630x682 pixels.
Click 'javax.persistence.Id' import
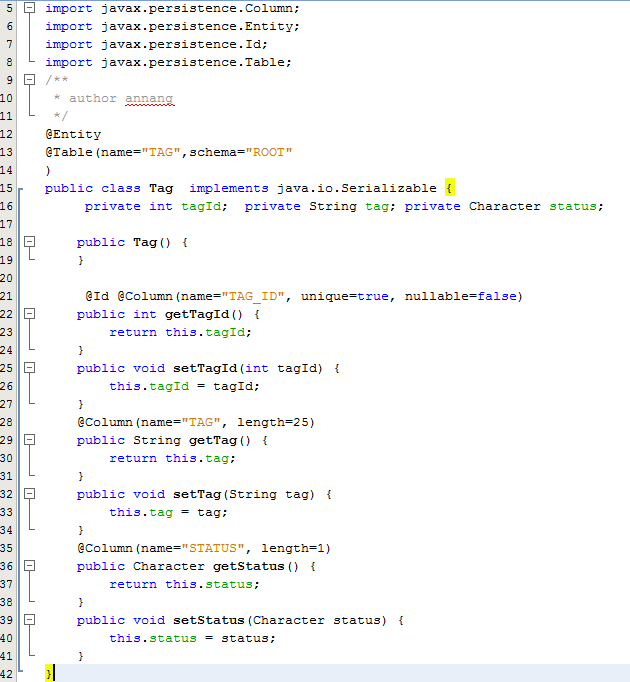coord(181,44)
